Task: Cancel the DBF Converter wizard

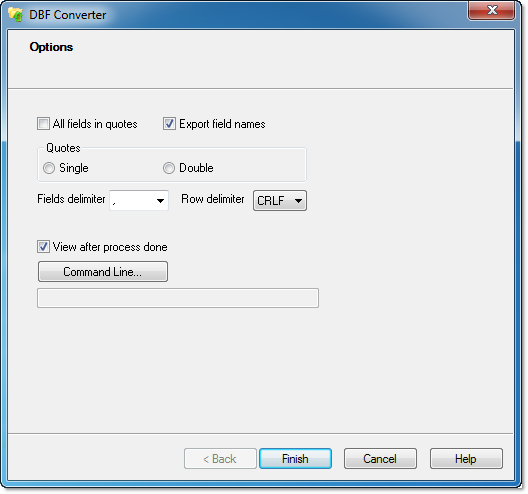Action: [380, 458]
